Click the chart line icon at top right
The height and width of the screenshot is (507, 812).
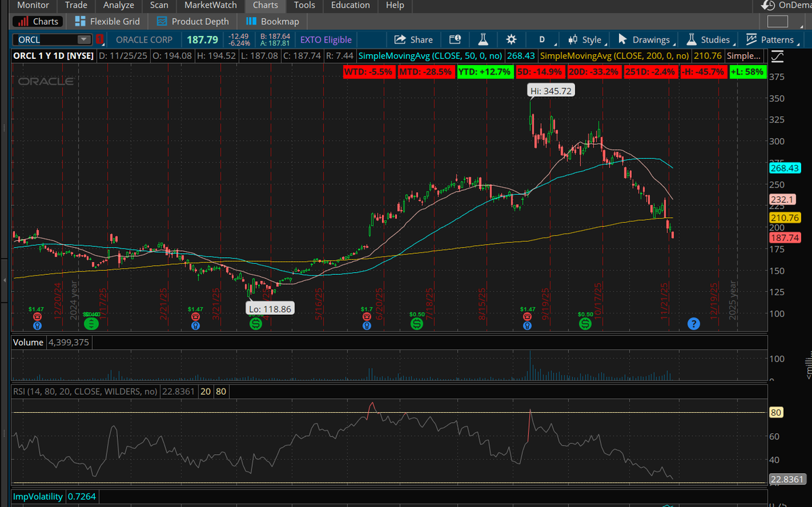coord(777,57)
